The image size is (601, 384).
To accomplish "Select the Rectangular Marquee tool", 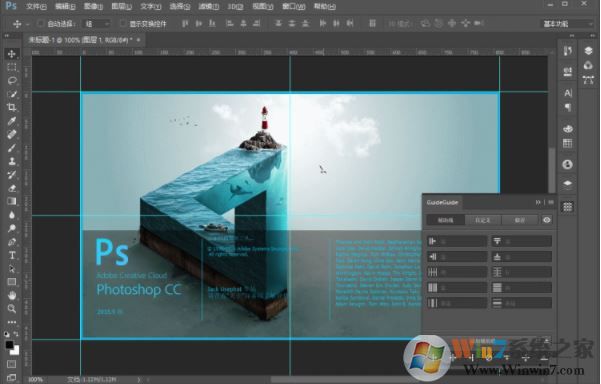I will 12,67.
